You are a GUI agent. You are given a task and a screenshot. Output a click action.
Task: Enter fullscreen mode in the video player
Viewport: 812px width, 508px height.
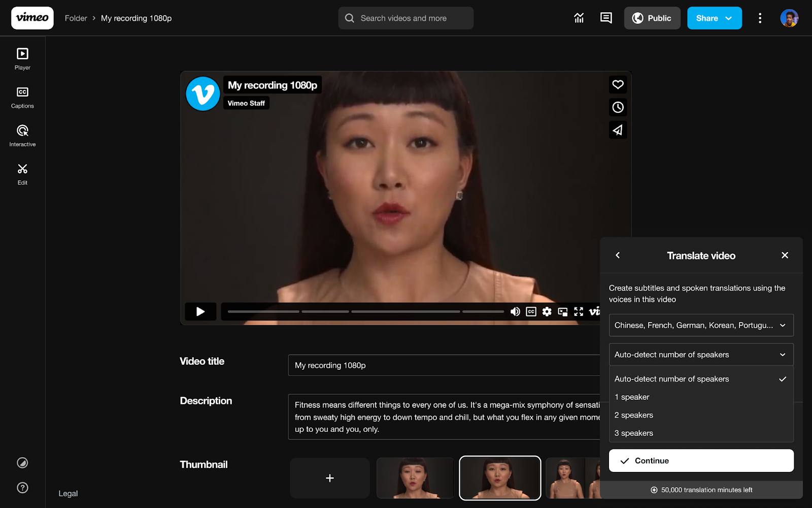[579, 311]
